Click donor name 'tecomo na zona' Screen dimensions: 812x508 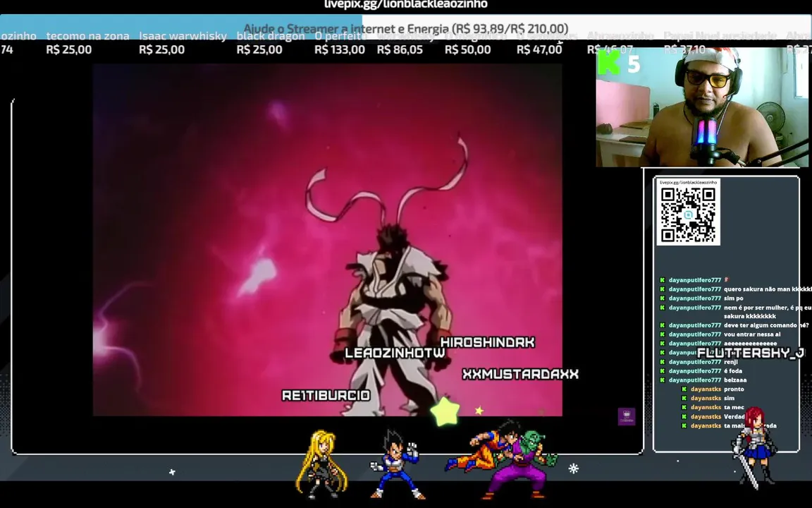point(87,36)
